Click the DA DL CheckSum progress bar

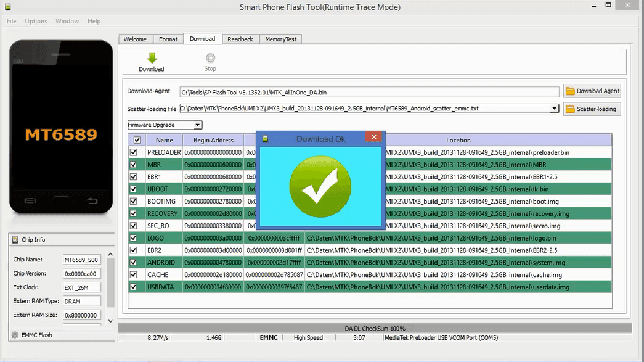(x=375, y=328)
